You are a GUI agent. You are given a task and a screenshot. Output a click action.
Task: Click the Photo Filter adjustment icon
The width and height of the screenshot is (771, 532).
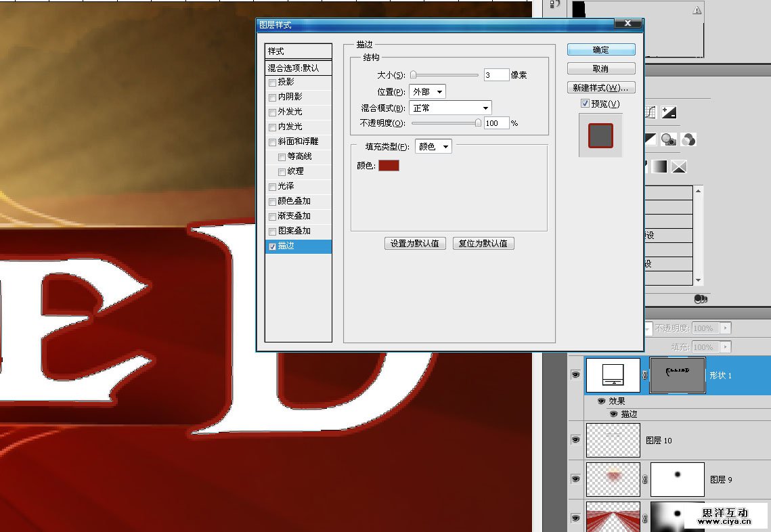point(669,139)
